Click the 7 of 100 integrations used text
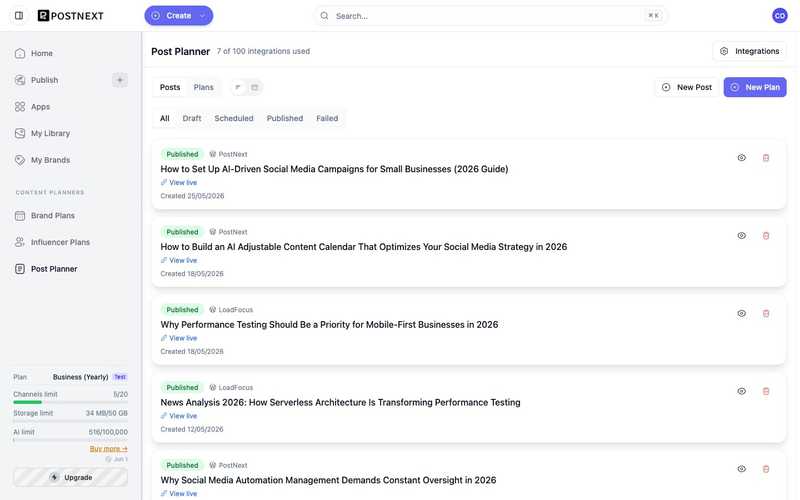This screenshot has width=800, height=500. [x=263, y=51]
